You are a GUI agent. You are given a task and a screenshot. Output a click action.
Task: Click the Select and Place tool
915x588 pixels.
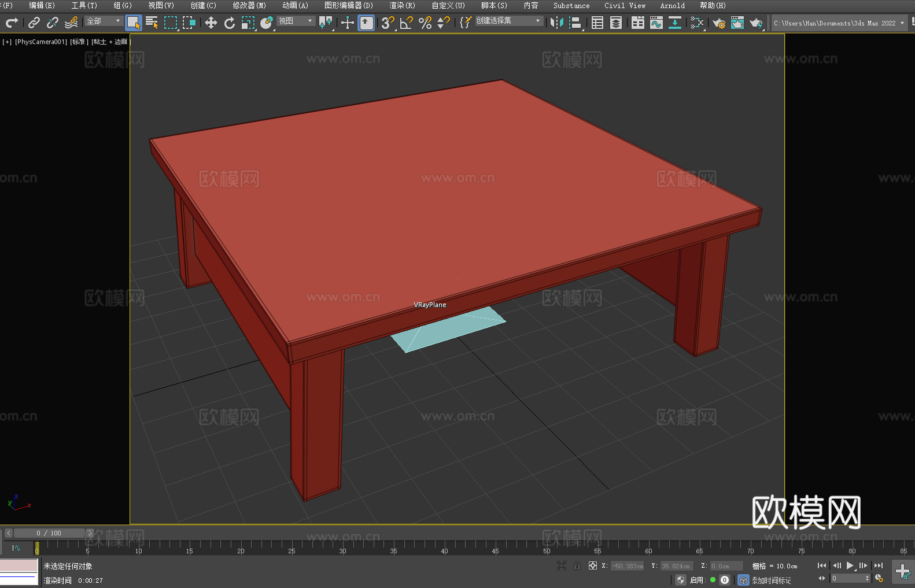pos(267,23)
